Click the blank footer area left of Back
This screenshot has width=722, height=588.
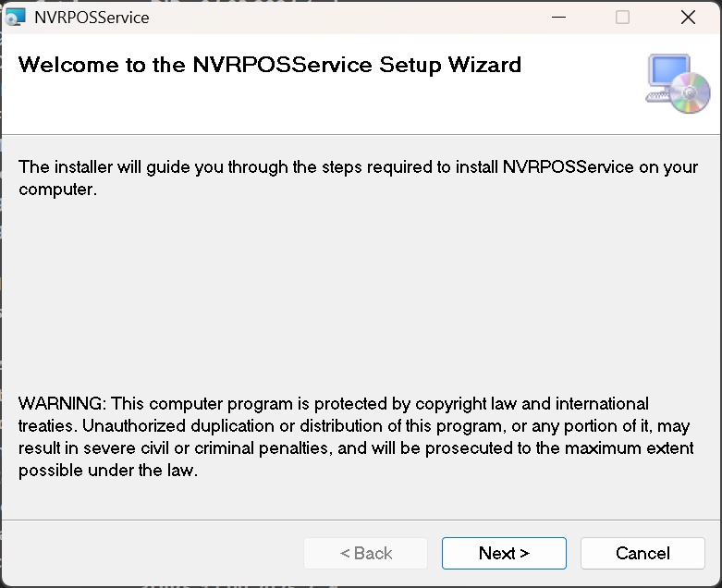click(x=148, y=553)
